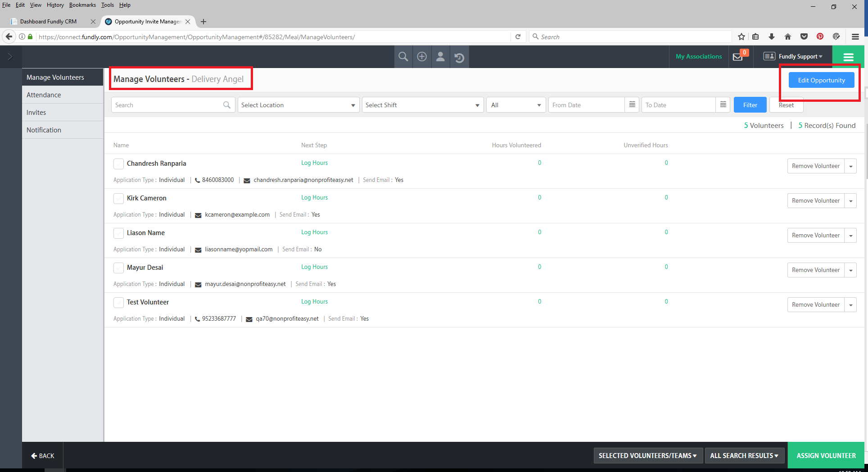This screenshot has height=472, width=868.
Task: Click the history recent items icon
Action: pos(459,57)
